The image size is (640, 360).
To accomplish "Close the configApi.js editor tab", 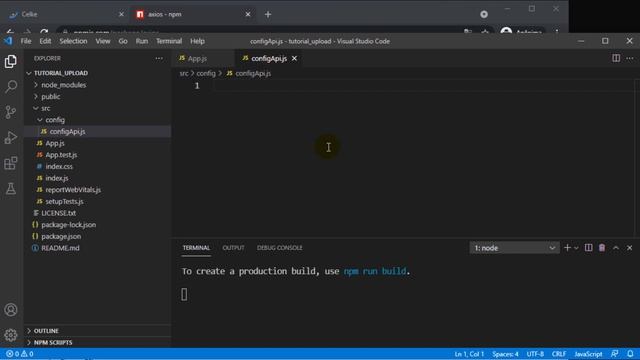I will (294, 58).
